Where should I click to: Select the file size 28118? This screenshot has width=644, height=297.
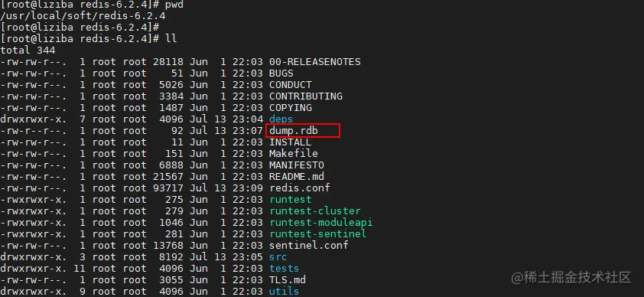[168, 62]
